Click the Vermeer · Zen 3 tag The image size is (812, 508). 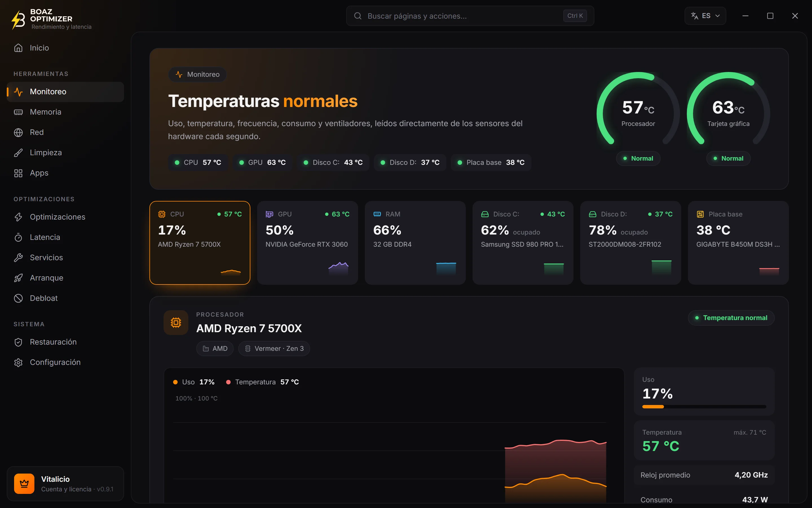(274, 349)
